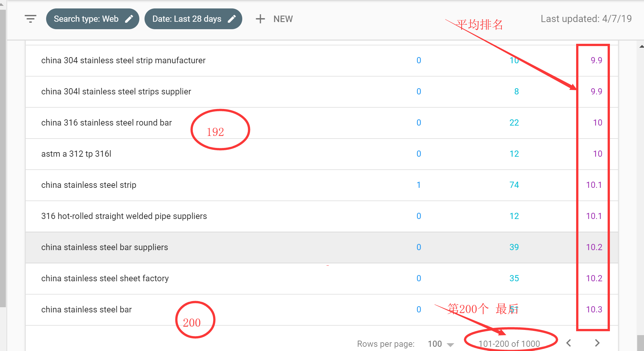644x351 pixels.
Task: Select query 316 hot-rolled straight welded pipe suppliers
Action: coord(124,216)
